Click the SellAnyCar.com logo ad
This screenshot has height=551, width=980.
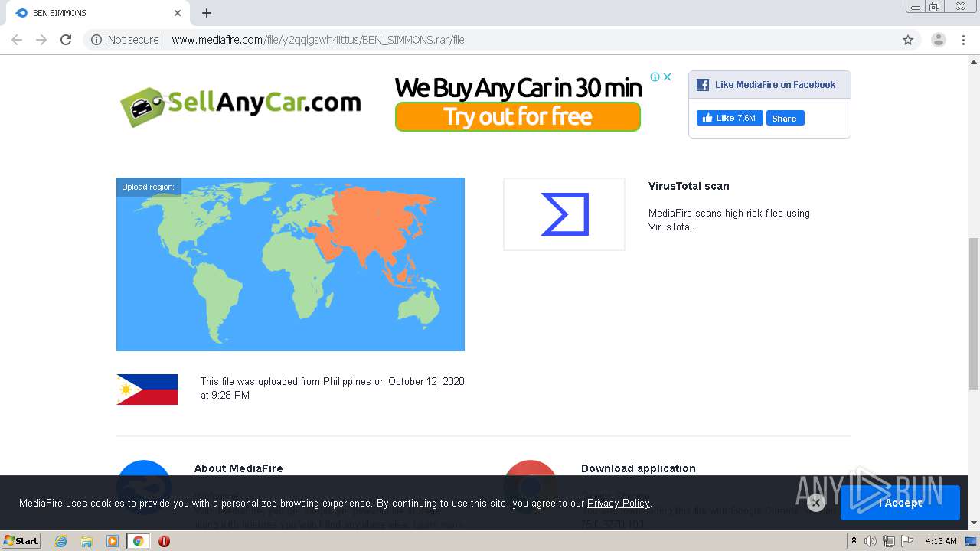[x=240, y=105]
